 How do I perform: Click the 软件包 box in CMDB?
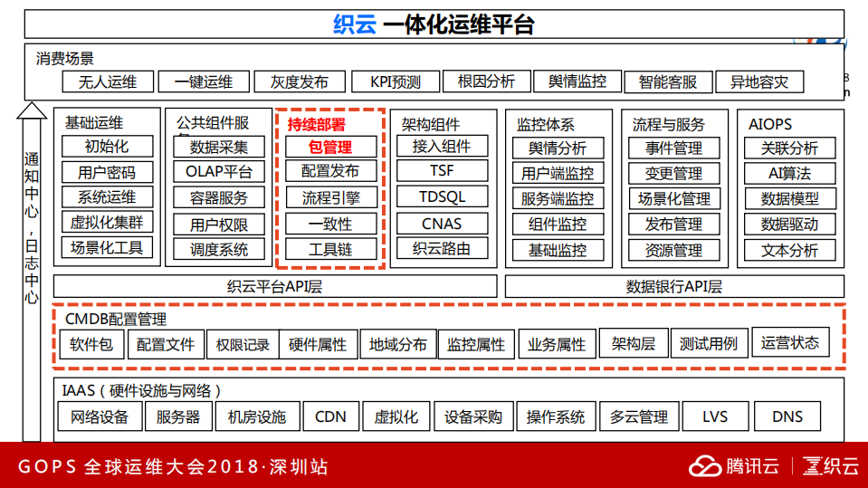coord(91,345)
